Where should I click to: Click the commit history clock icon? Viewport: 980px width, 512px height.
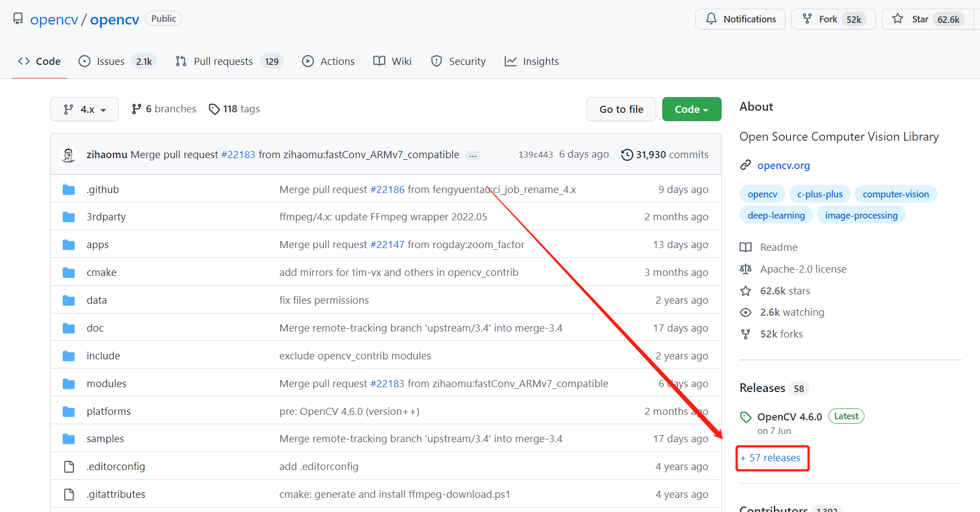click(627, 155)
